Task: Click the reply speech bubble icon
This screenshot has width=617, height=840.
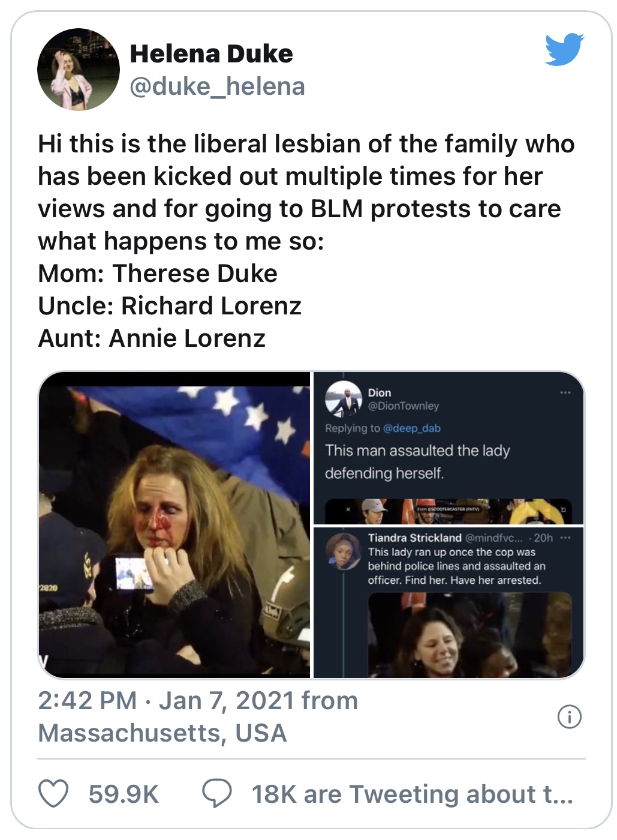Action: [x=216, y=793]
